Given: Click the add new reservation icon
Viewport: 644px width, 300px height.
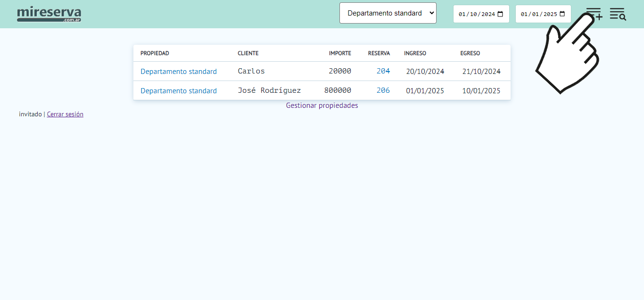Looking at the screenshot, I should [594, 13].
